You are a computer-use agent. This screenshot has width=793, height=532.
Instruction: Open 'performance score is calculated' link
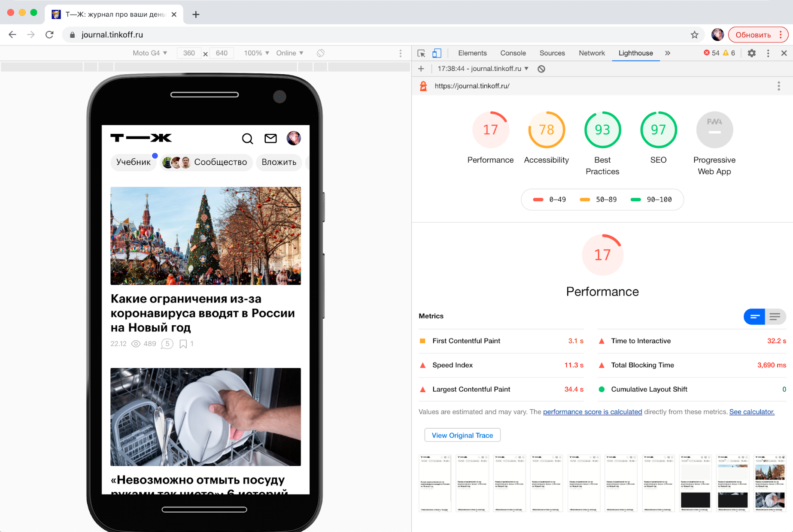[592, 412]
